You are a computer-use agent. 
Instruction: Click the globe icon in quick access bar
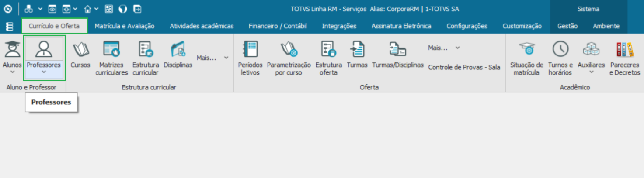pyautogui.click(x=123, y=9)
